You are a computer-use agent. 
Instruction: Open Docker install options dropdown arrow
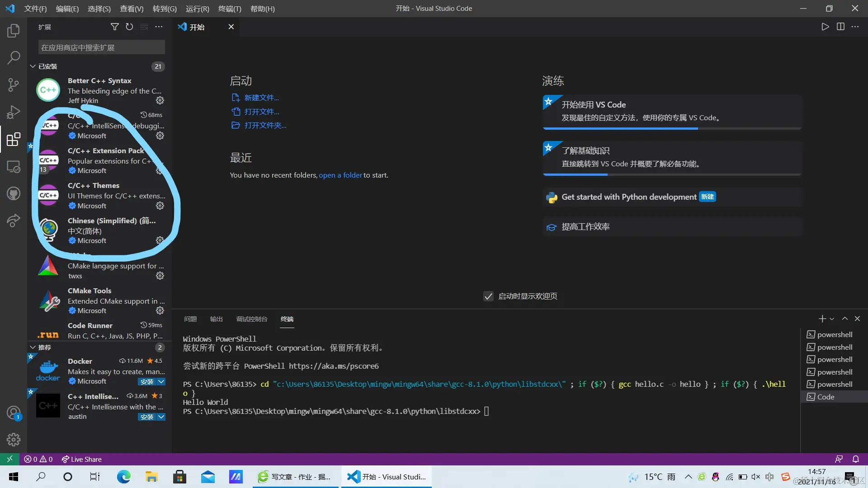coord(161,382)
